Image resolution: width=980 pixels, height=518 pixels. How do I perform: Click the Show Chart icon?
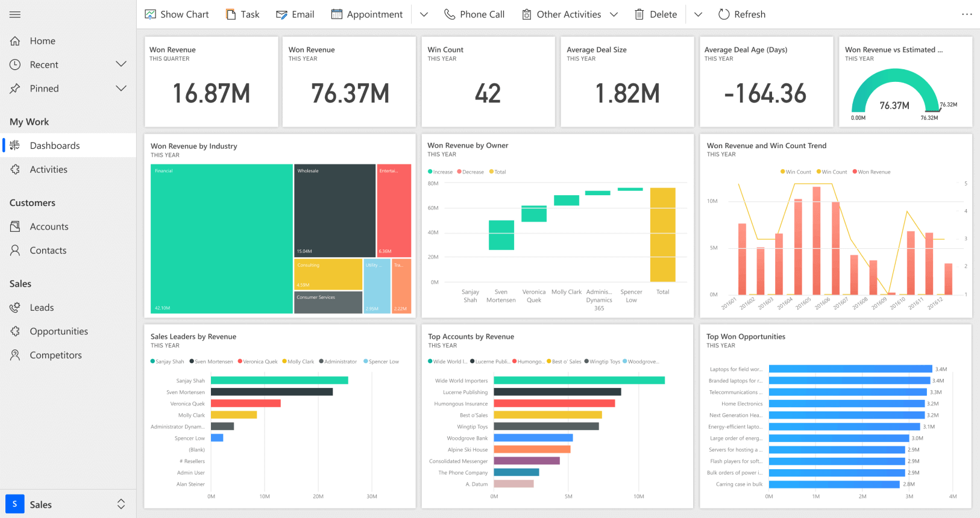(x=151, y=14)
